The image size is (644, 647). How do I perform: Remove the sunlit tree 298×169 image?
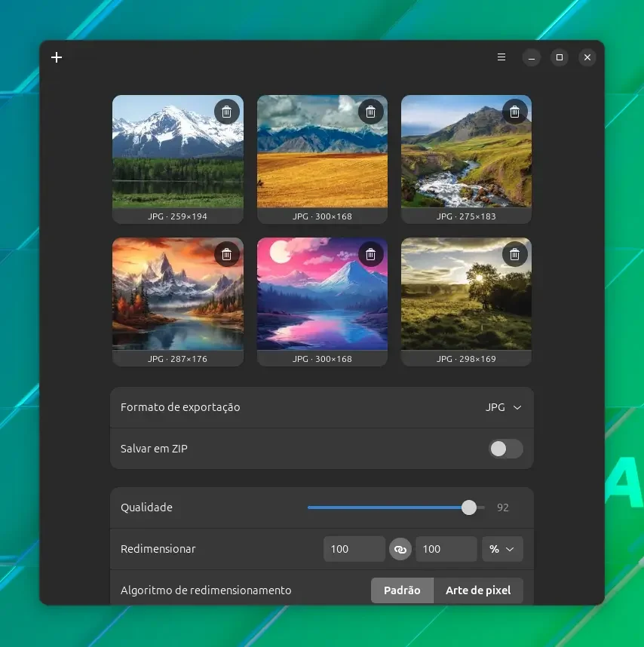tap(514, 254)
